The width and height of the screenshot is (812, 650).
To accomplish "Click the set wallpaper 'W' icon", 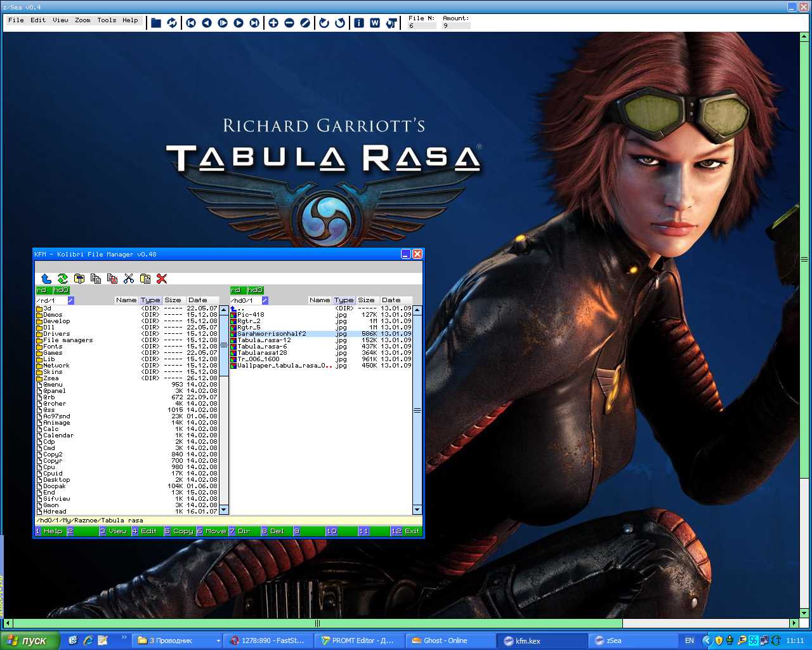I will coord(375,23).
